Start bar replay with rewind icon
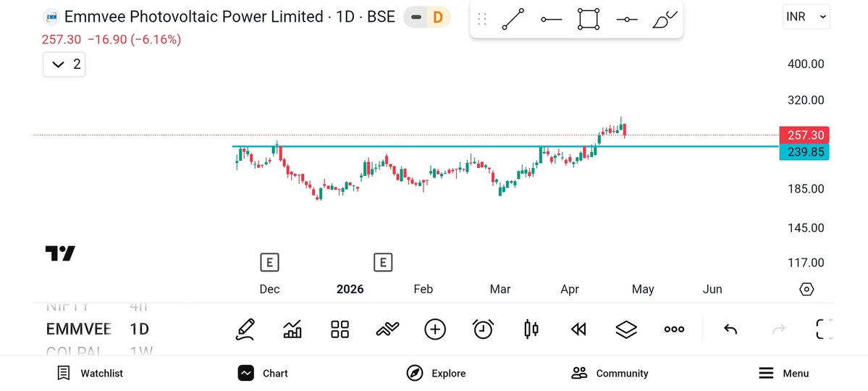Viewport: 868px width, 391px height. [578, 329]
